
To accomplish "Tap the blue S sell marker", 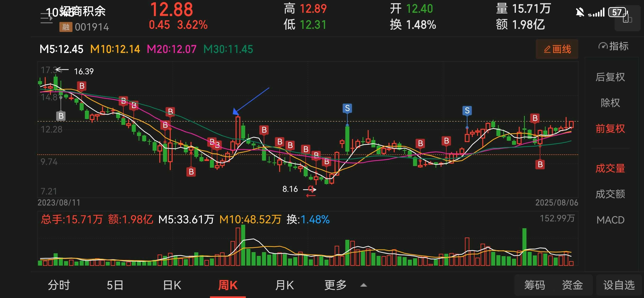I will coord(347,108).
